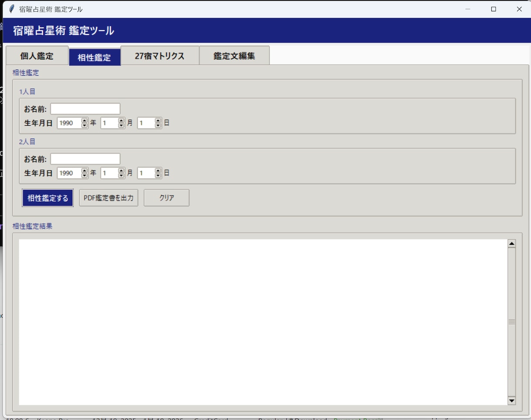Increase the 1人目 birth month
The image size is (531, 420).
121,120
